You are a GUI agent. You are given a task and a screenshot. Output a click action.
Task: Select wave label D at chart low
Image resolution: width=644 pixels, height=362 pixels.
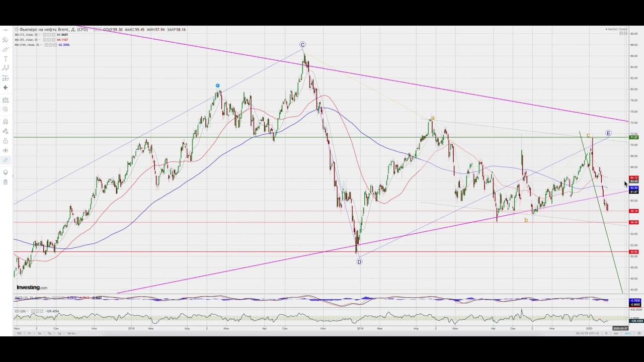point(359,262)
